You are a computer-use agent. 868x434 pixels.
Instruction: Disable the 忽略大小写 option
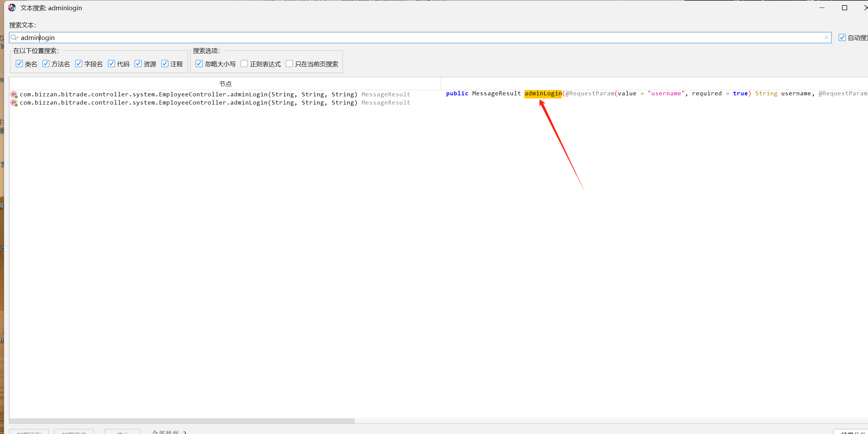199,64
